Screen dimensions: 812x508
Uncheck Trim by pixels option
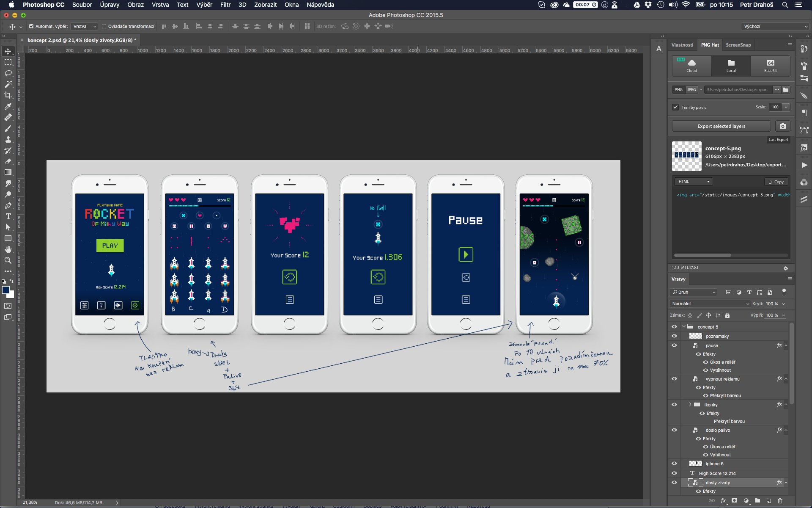tap(675, 107)
